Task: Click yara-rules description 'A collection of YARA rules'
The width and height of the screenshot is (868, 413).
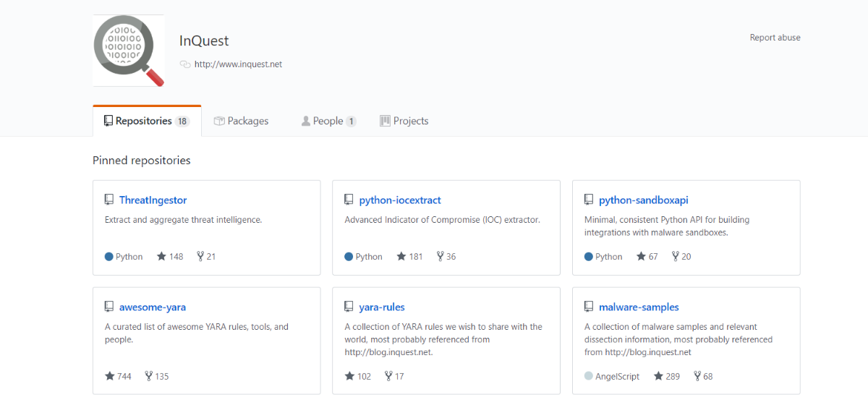Action: (x=443, y=339)
